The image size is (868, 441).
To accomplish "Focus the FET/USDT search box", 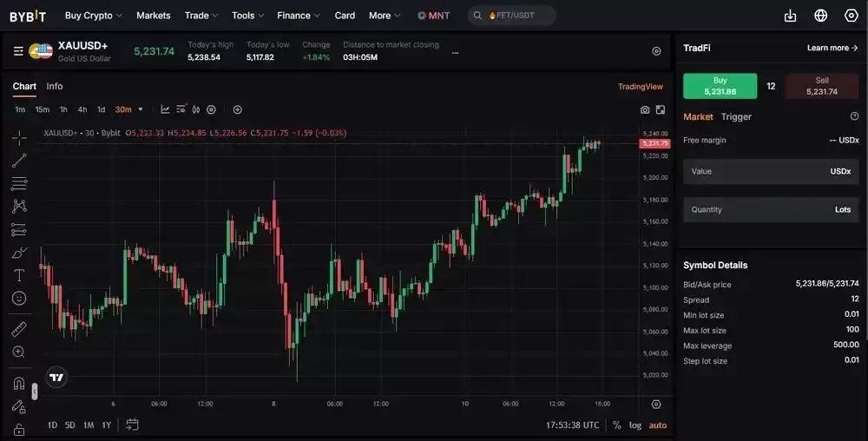I will pos(512,16).
